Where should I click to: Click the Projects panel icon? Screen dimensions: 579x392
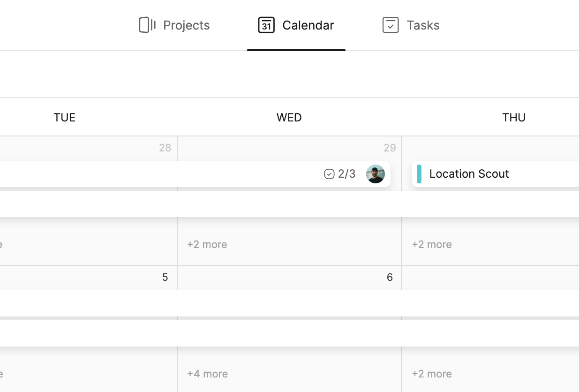pyautogui.click(x=147, y=25)
